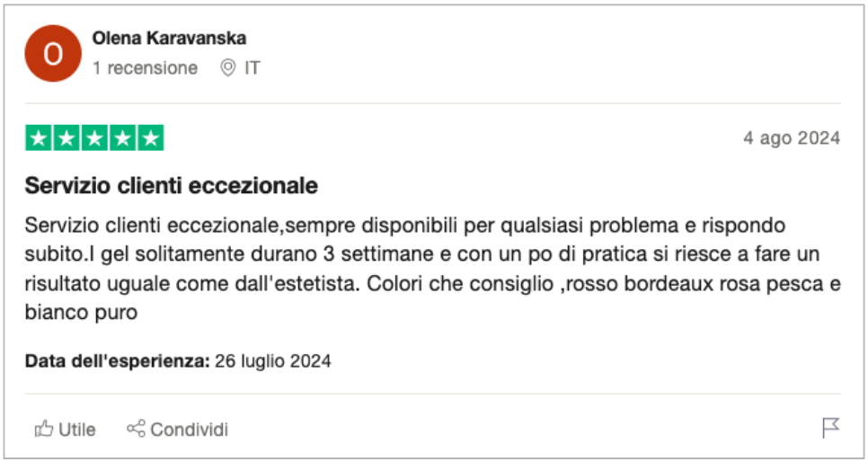Report the review with the flag icon

pos(831,428)
